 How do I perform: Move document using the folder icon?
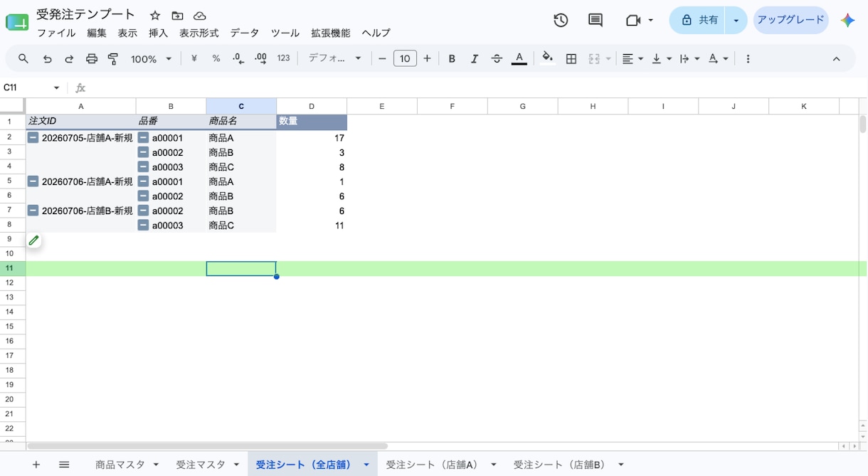coord(177,16)
